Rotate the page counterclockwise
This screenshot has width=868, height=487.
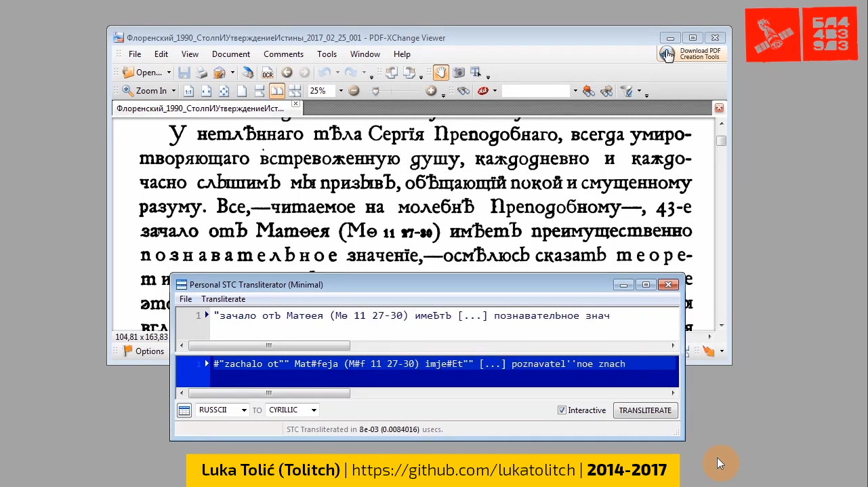click(391, 73)
